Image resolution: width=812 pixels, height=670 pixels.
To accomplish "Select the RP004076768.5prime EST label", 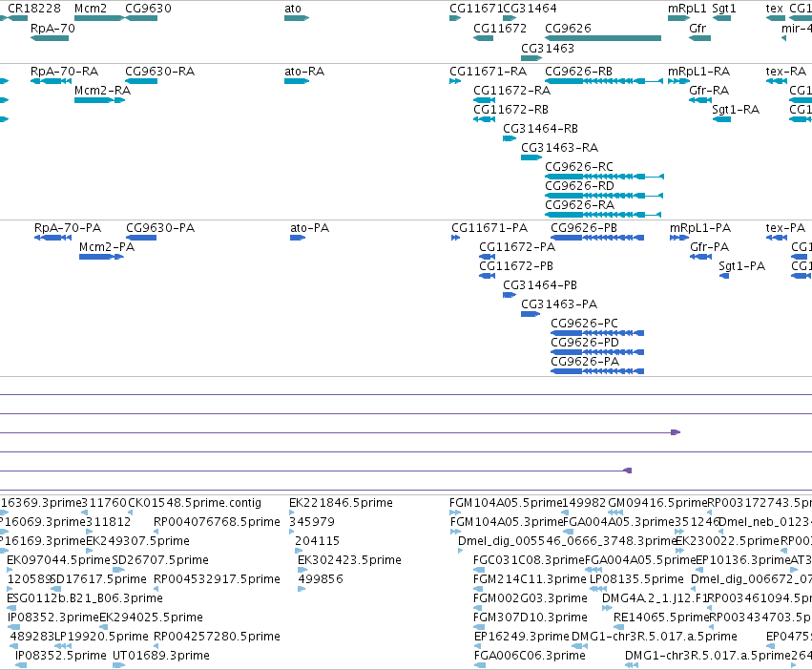I will pyautogui.click(x=217, y=522).
